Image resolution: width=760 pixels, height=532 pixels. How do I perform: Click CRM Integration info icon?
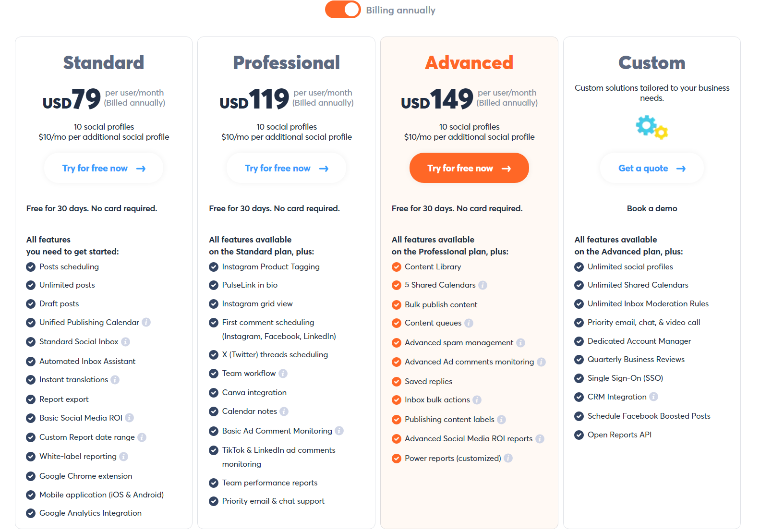point(654,397)
